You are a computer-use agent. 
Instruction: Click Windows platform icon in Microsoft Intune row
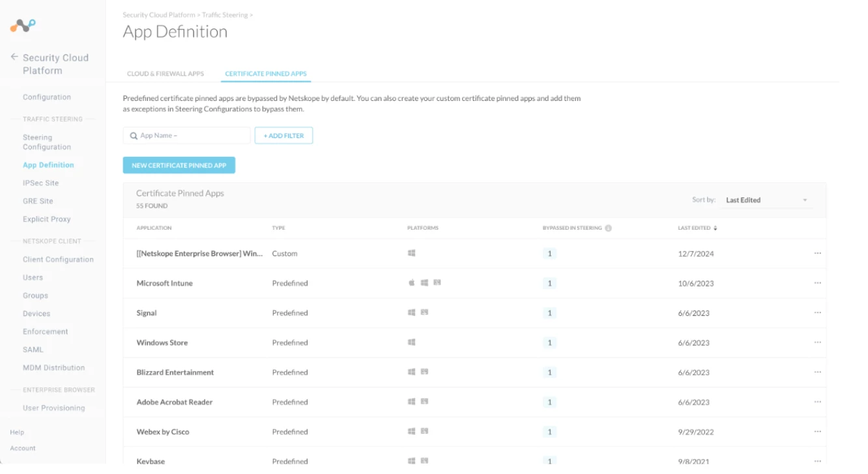pyautogui.click(x=424, y=283)
